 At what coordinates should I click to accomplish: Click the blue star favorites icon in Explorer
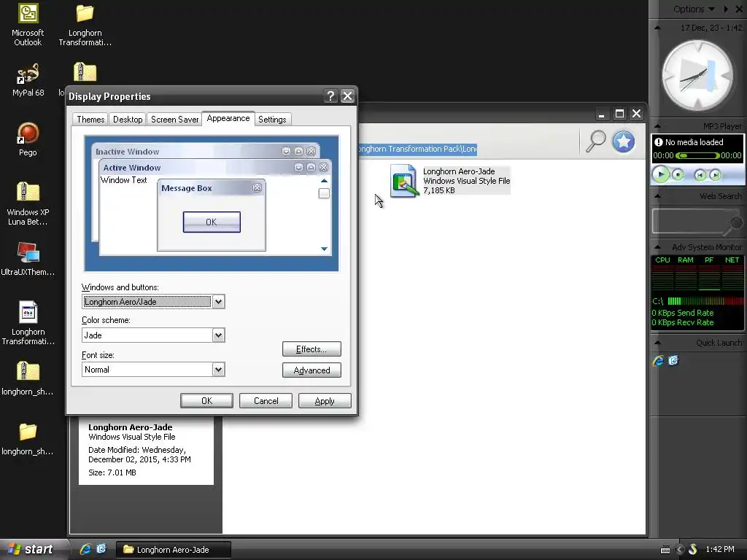click(623, 141)
